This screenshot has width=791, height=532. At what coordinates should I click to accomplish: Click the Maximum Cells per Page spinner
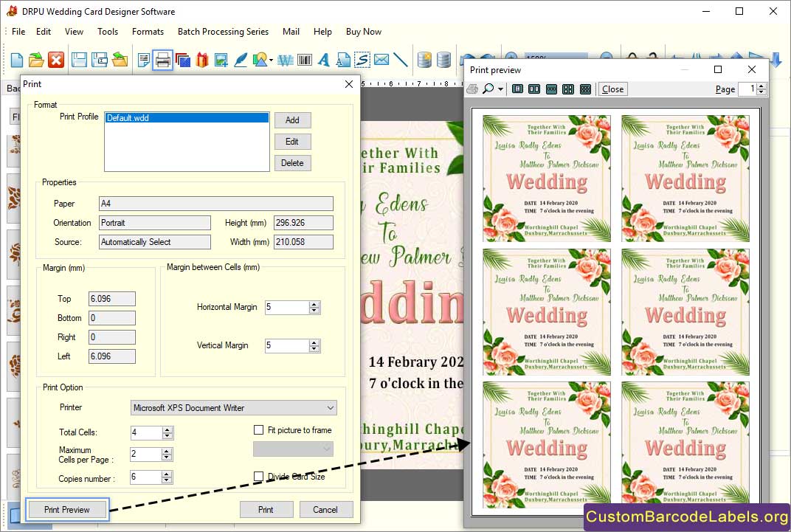(167, 455)
